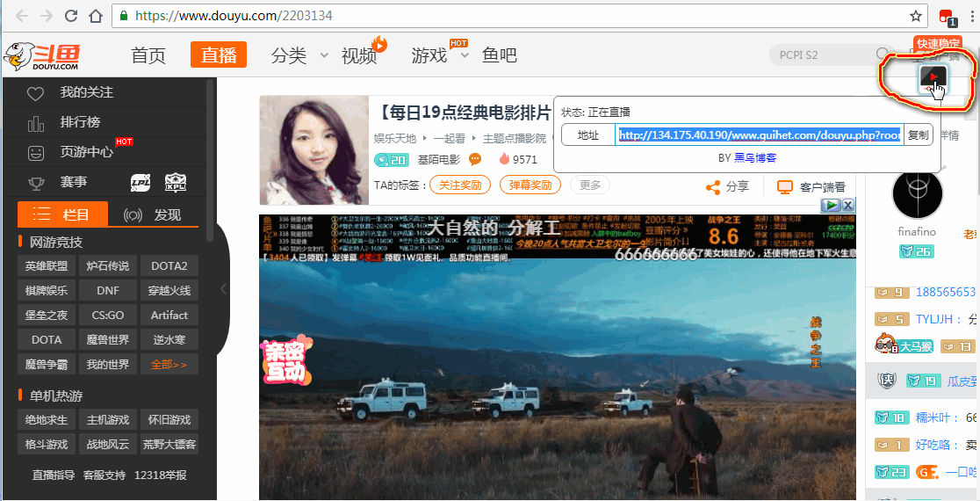The width and height of the screenshot is (980, 501).
Task: Open the CS:GO category
Action: click(107, 316)
